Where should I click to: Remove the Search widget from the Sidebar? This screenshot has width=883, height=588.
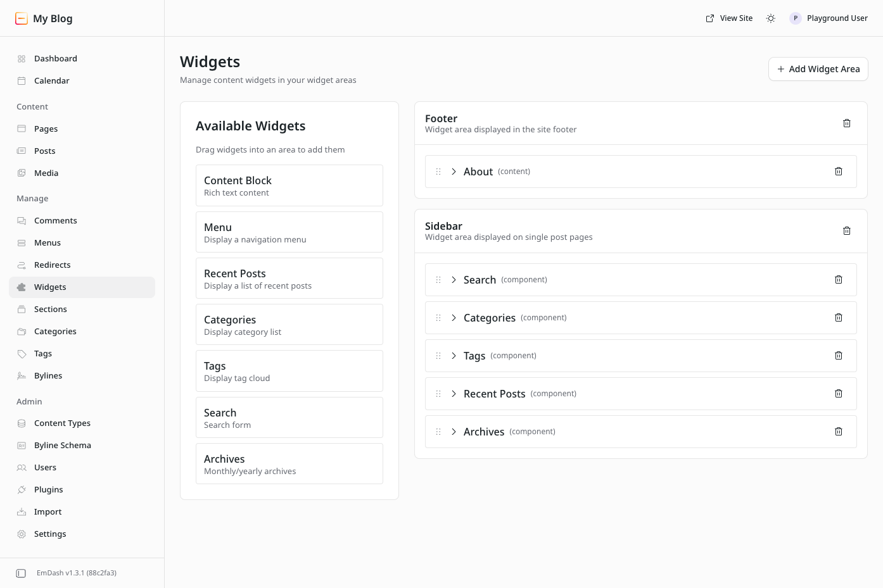click(x=839, y=280)
